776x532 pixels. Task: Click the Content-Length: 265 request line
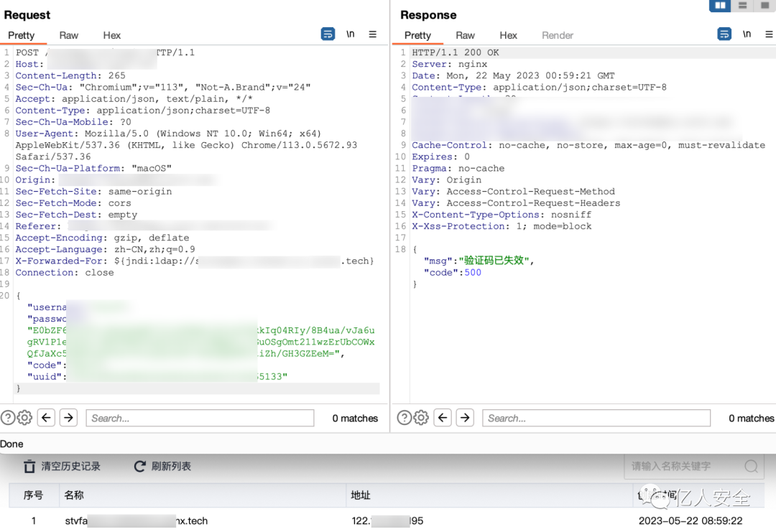point(70,75)
